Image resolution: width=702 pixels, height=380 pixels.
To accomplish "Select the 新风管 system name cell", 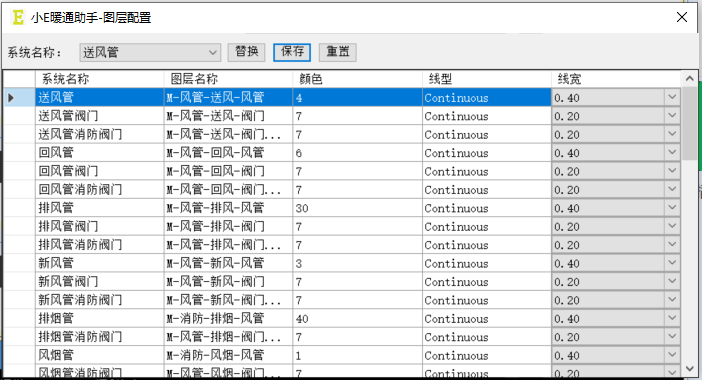I will point(100,263).
